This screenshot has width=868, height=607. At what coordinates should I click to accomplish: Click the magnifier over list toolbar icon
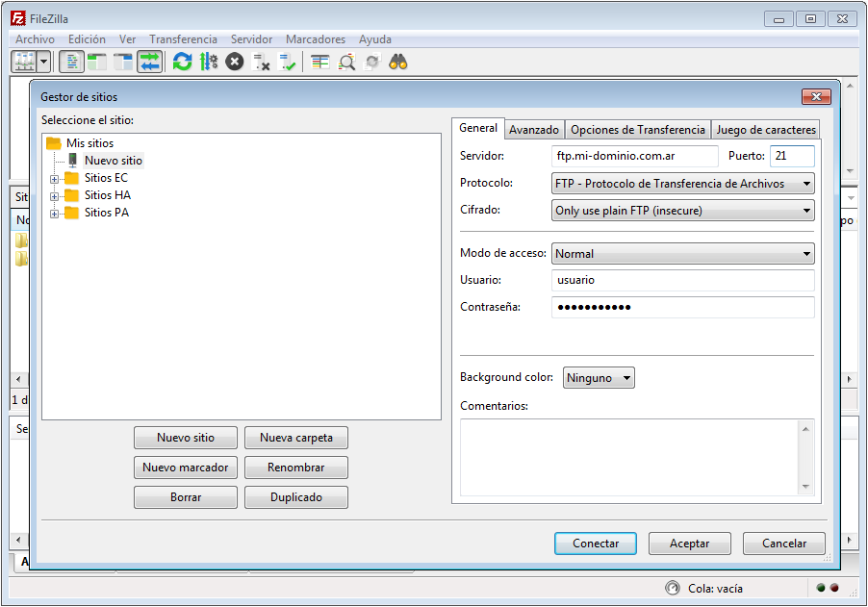[346, 62]
